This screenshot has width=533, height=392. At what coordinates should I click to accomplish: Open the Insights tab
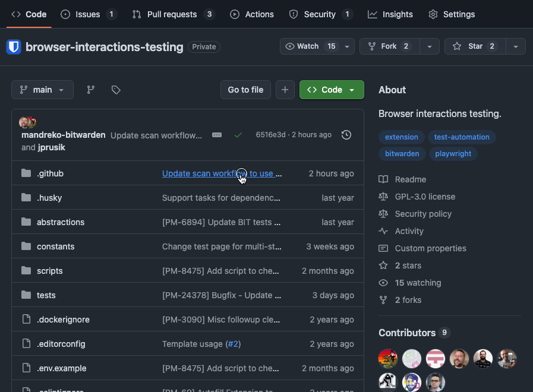pos(390,14)
